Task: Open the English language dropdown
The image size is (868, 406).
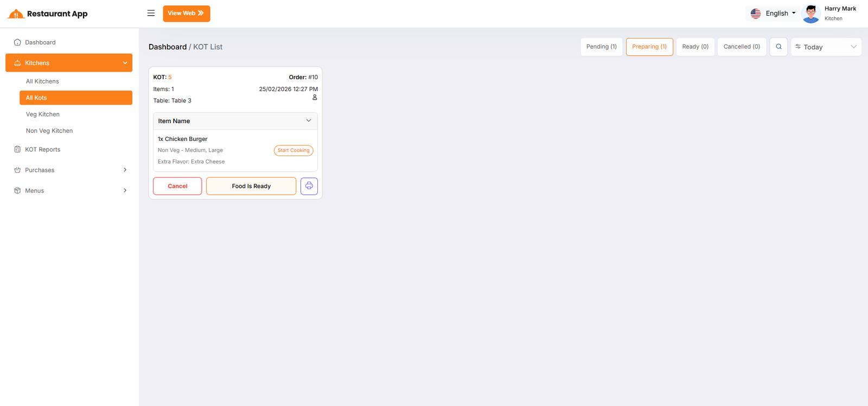Action: click(773, 14)
